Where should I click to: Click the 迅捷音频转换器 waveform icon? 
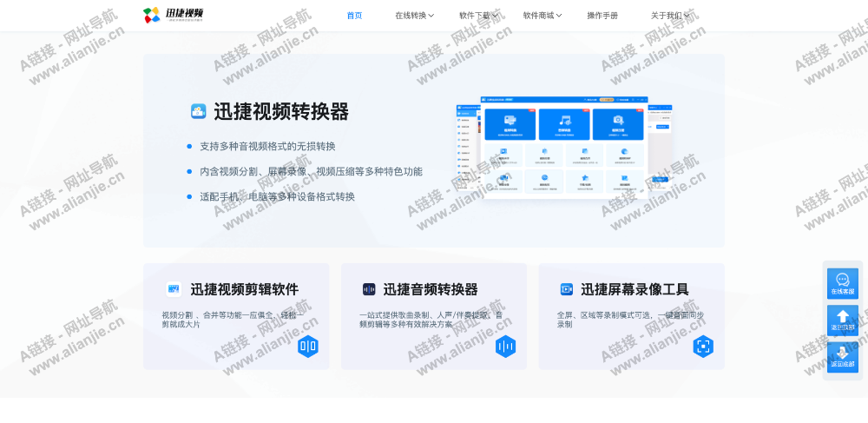coord(369,289)
